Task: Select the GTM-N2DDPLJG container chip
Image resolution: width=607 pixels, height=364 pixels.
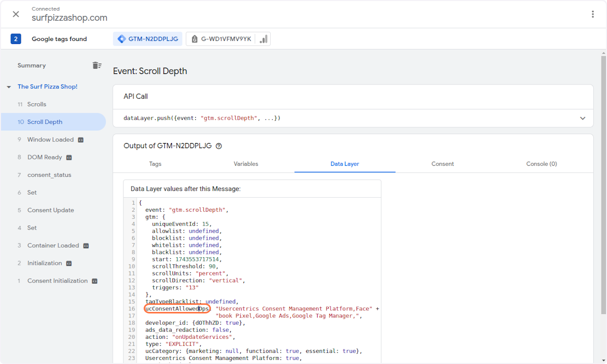Action: (x=148, y=39)
